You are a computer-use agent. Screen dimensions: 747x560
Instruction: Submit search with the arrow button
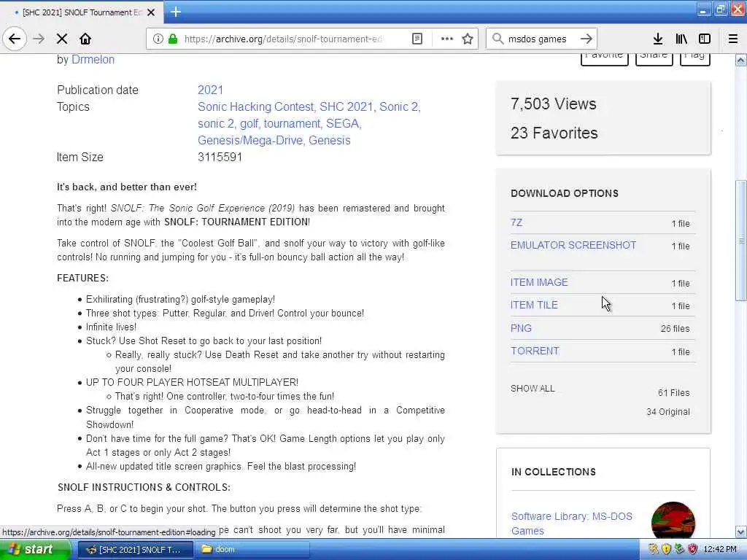pos(587,39)
